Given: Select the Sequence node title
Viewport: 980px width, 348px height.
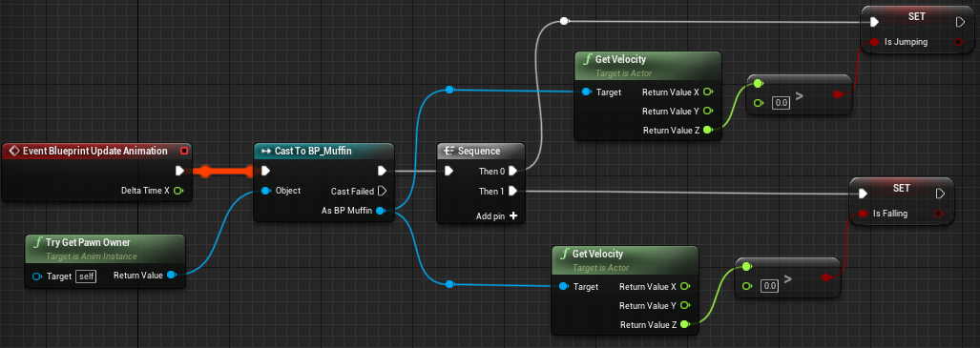Looking at the screenshot, I should 479,152.
